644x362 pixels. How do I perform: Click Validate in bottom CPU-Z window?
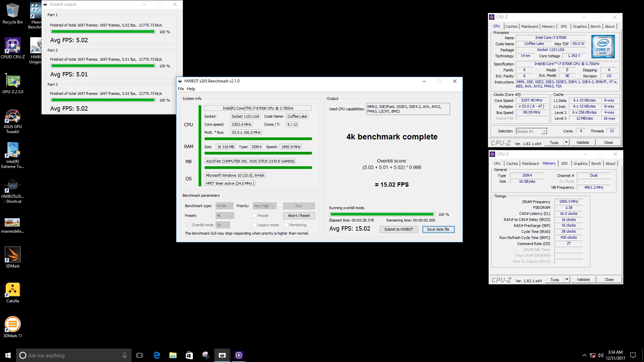[583, 280]
